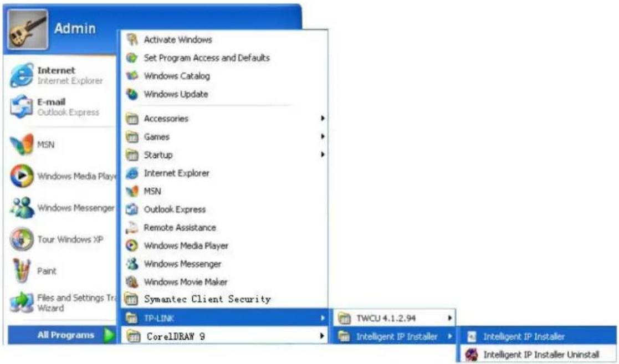Click the Symantec Client Security folder icon
Viewport: 619px width, 364px height.
[x=131, y=299]
